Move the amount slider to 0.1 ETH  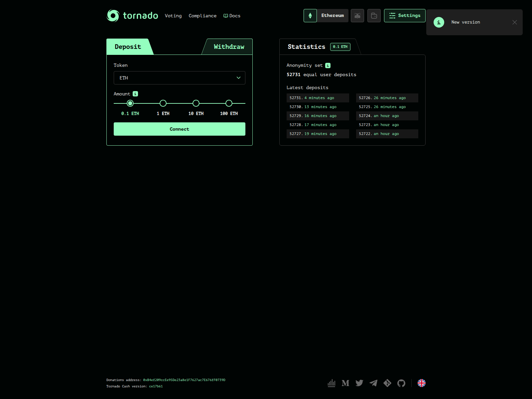pyautogui.click(x=130, y=103)
